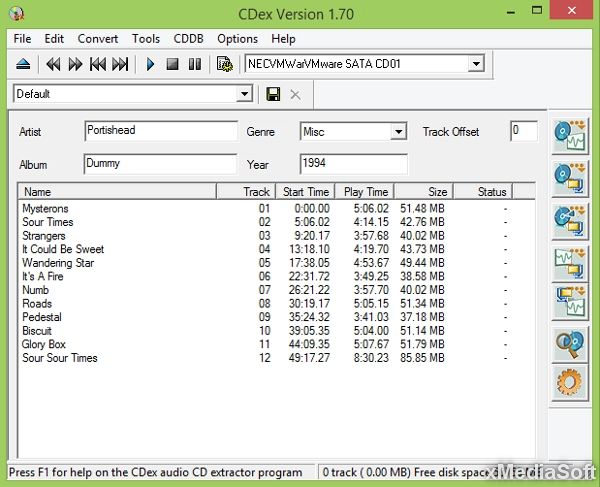The width and height of the screenshot is (600, 487).
Task: Maximize the CDex window
Action: click(x=537, y=10)
